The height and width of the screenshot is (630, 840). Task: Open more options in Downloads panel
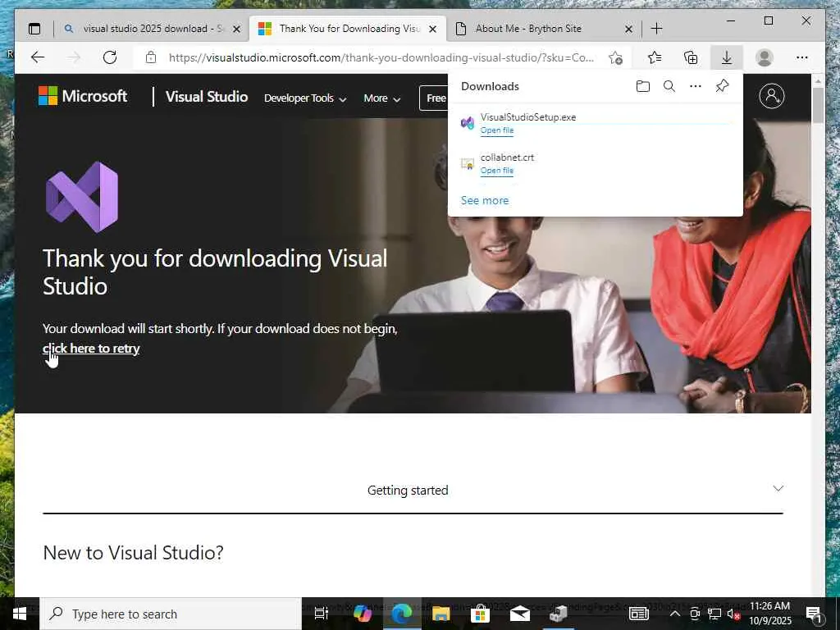coord(696,86)
